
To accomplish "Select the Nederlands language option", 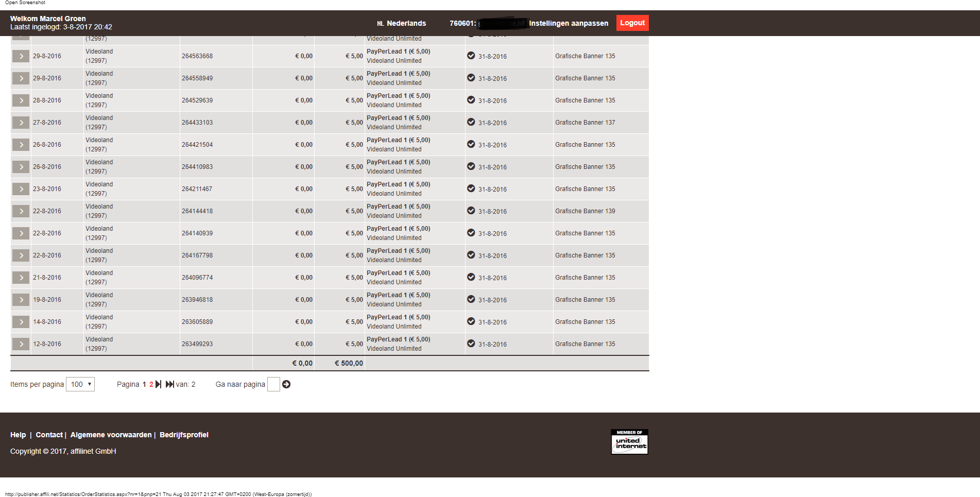I will 402,23.
